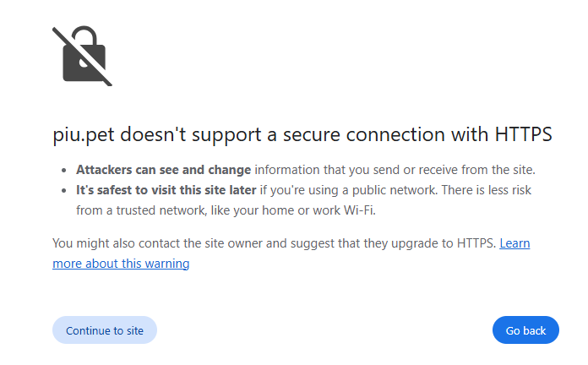Select the bold 'It's safest to visit this site later' text
Viewport: 588px width, 365px height.
click(166, 190)
